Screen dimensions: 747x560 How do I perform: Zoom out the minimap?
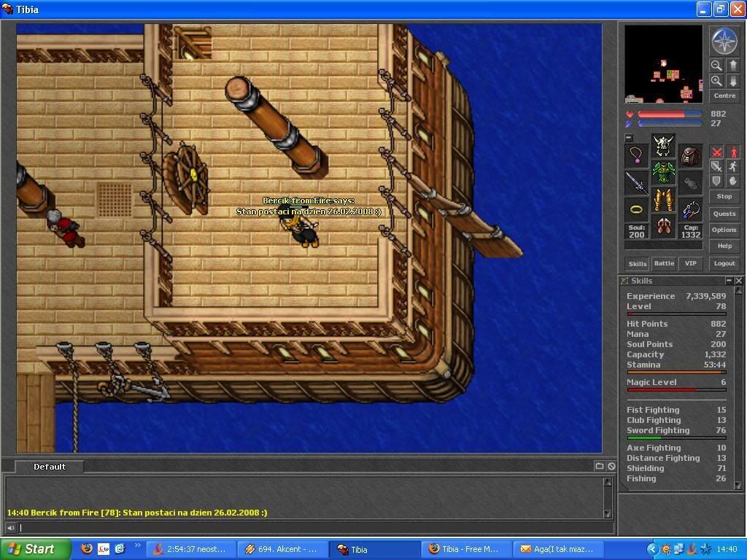(x=716, y=65)
